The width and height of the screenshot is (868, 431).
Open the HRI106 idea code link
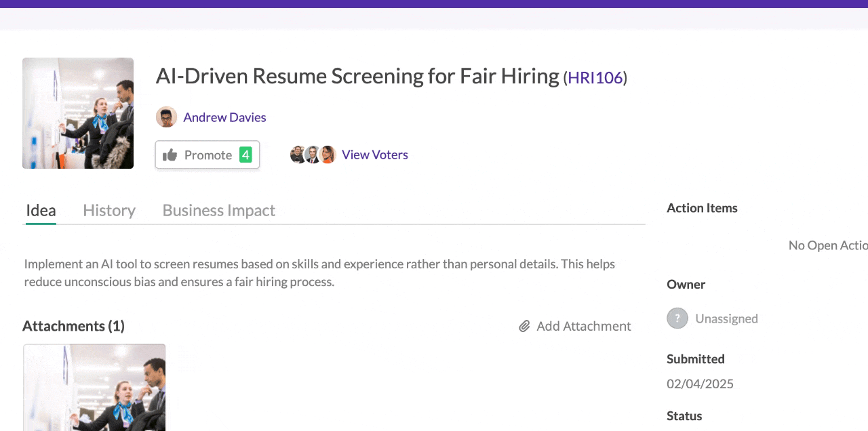pos(595,78)
